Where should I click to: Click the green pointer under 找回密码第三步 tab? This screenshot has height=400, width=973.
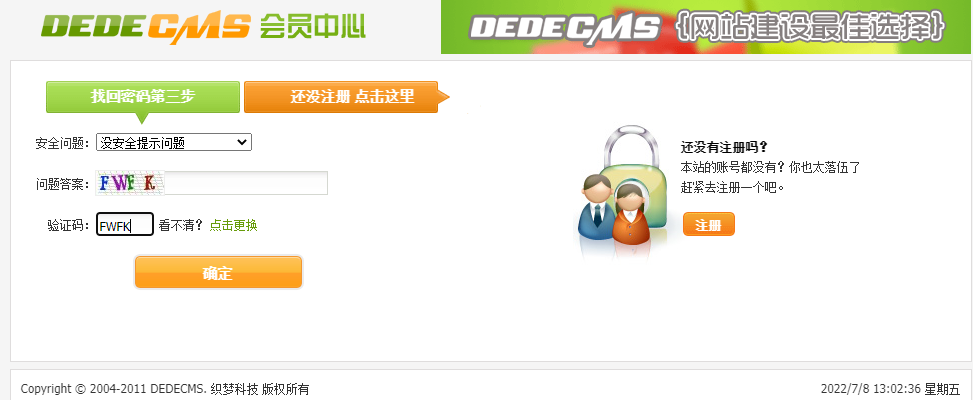(143, 118)
